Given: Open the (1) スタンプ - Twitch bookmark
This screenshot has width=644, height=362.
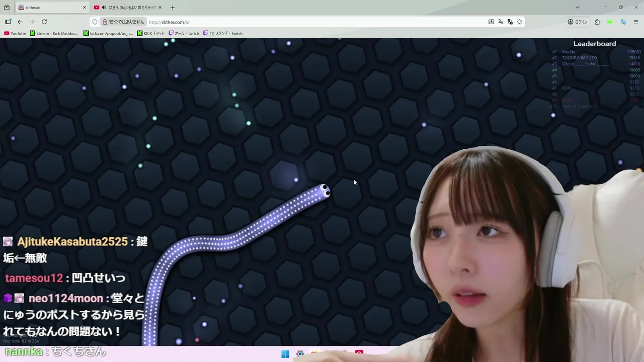Looking at the screenshot, I should [x=223, y=33].
